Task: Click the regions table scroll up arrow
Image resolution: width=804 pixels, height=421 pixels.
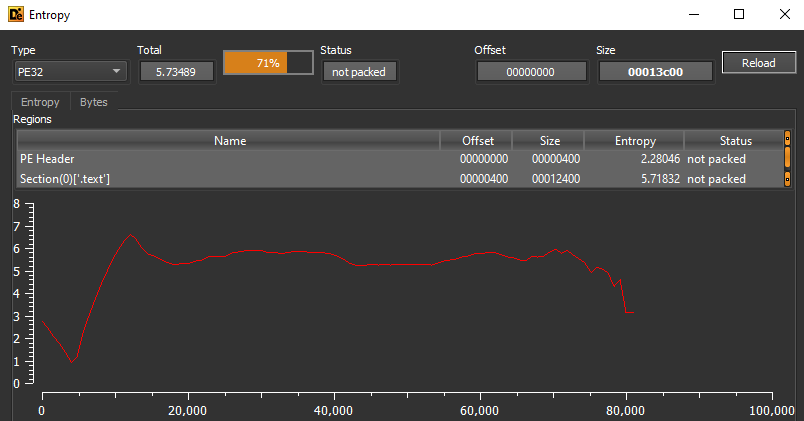Action: tap(787, 139)
